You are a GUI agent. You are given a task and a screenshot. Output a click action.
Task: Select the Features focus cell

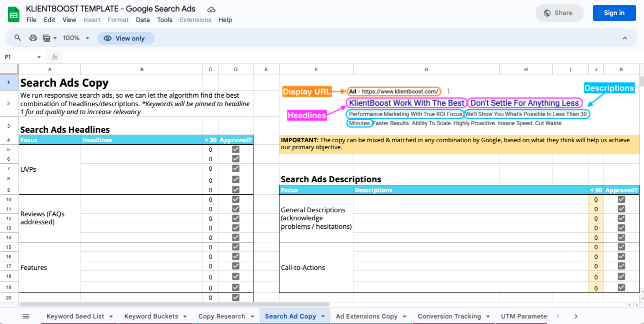click(x=49, y=267)
